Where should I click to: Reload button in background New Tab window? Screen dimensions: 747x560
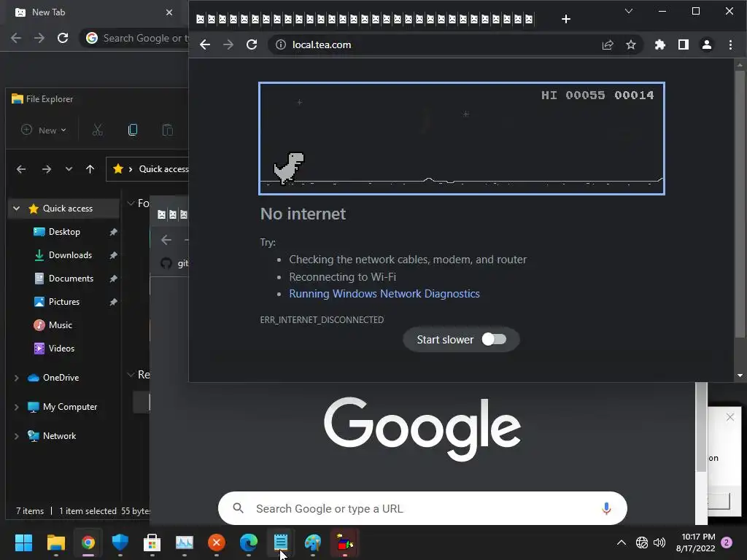(63, 38)
